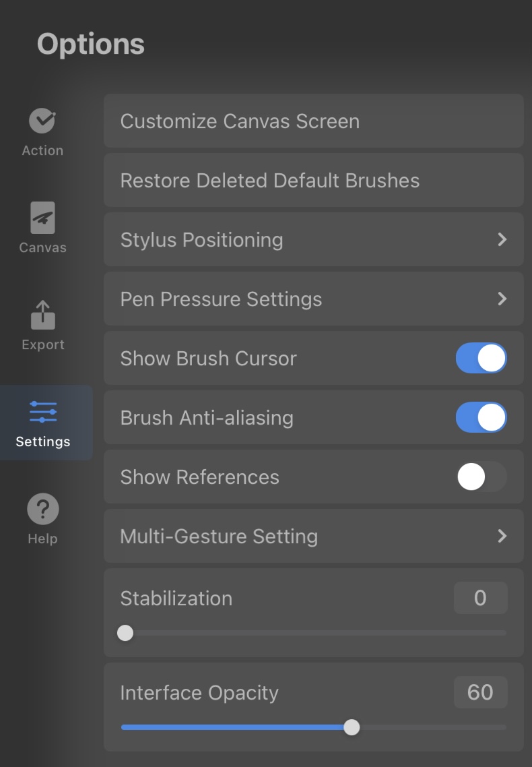
Task: Disable the Show Brush Cursor switch
Action: (x=481, y=358)
